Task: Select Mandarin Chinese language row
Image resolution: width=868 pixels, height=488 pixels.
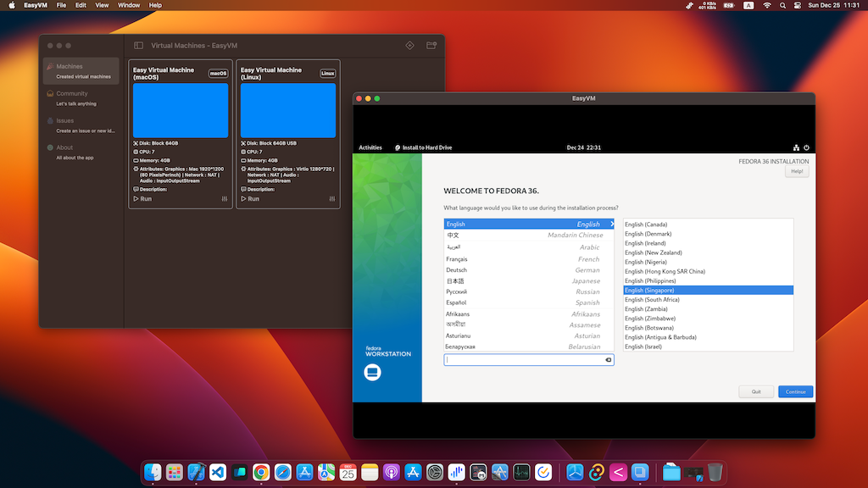Action: click(x=529, y=236)
